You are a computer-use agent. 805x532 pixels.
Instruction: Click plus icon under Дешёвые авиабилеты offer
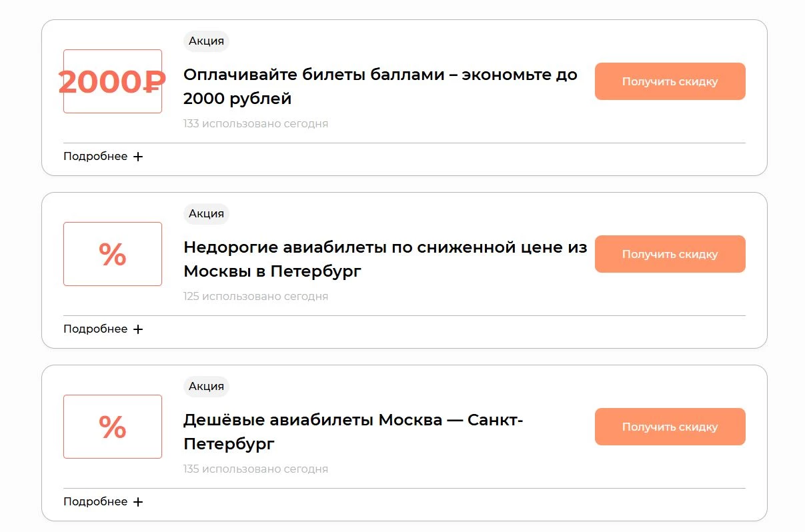point(138,502)
